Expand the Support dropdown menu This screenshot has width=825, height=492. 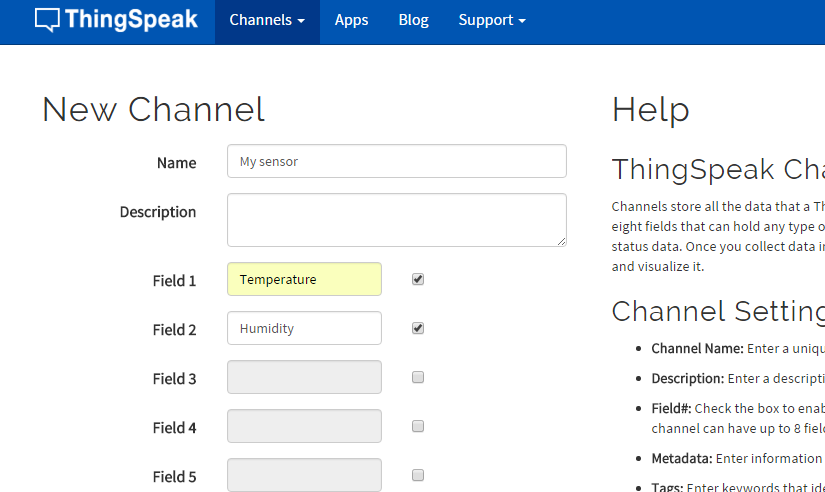(492, 21)
